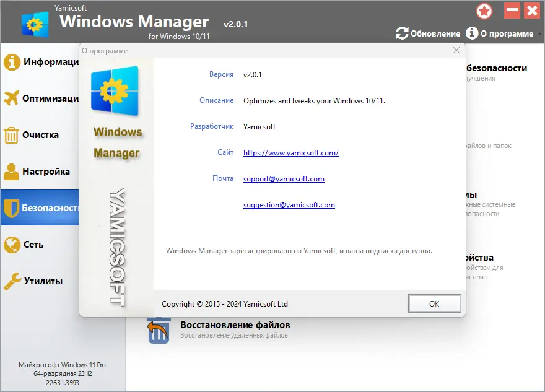Click the Настройка user icon
This screenshot has height=392, width=545.
point(12,172)
